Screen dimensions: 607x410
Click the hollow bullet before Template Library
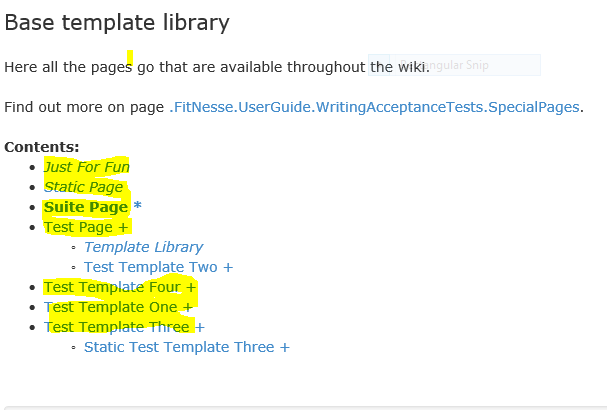tap(75, 247)
